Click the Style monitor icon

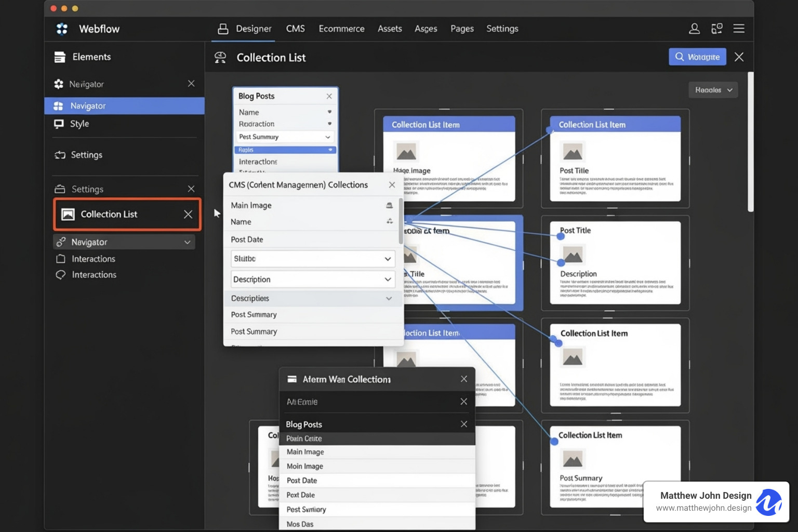pos(59,124)
